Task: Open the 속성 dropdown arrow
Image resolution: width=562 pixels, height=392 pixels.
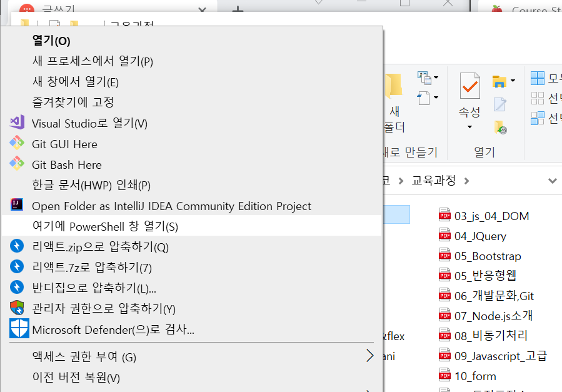Action: [469, 127]
